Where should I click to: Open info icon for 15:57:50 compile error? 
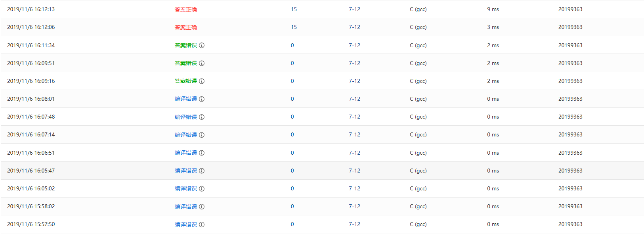tap(202, 224)
